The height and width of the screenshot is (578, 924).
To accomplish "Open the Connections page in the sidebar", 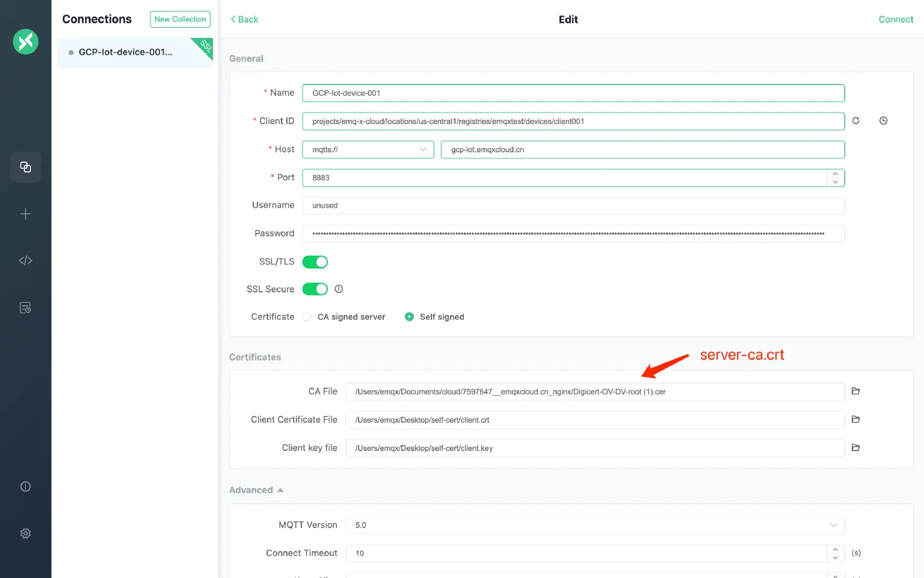I will click(25, 167).
